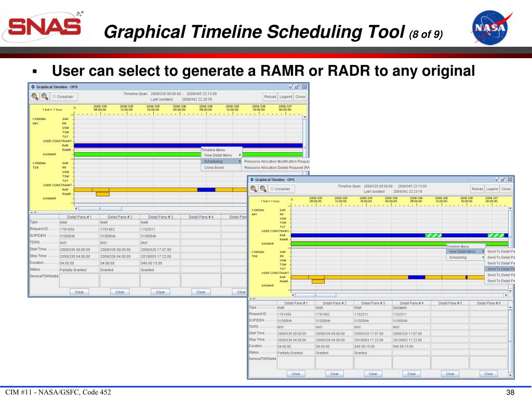Click Reload in the left timeline window

[x=270, y=97]
